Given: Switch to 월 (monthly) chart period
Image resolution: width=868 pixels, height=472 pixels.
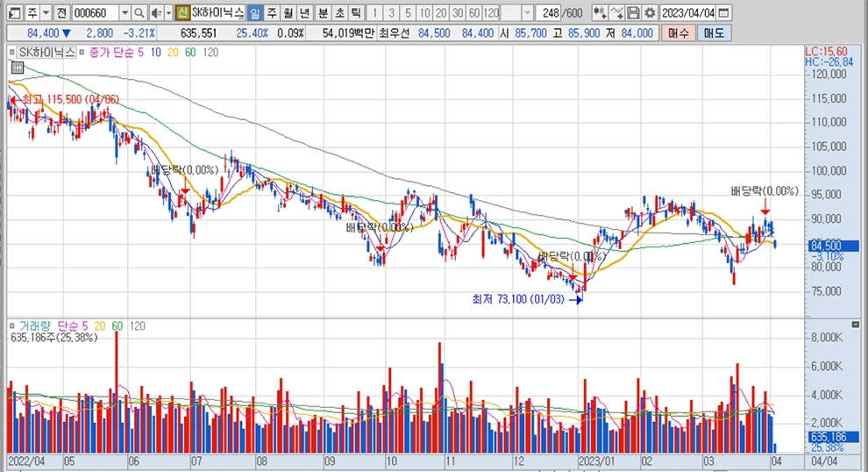Looking at the screenshot, I should coord(288,13).
